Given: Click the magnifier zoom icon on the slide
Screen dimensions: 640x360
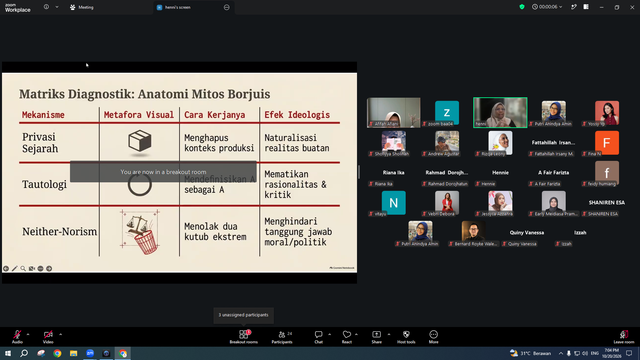Looking at the screenshot, I should 23,269.
